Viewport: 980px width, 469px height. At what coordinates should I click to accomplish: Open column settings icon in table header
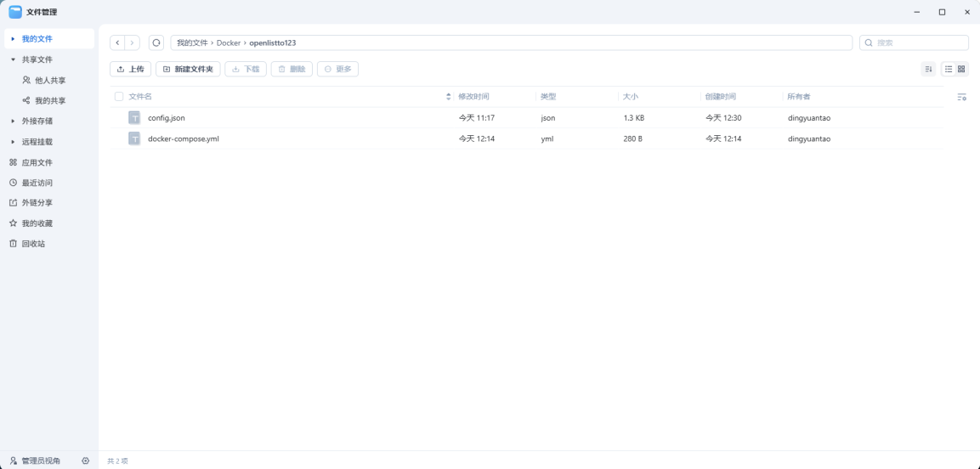click(x=961, y=97)
